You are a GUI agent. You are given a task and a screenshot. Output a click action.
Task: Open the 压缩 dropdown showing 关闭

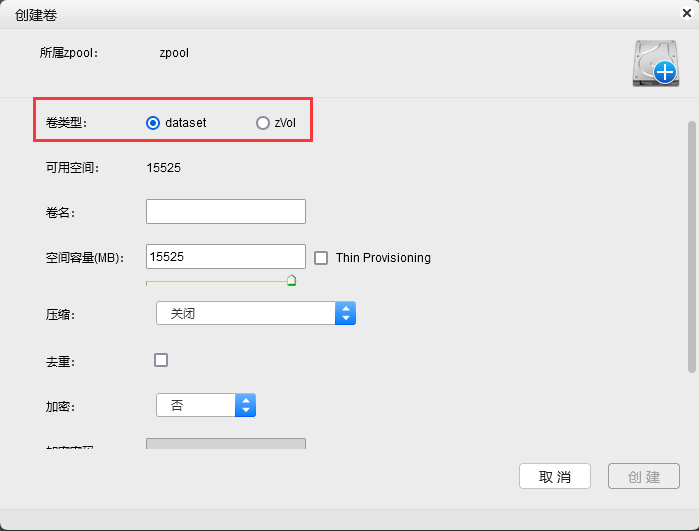tap(245, 313)
